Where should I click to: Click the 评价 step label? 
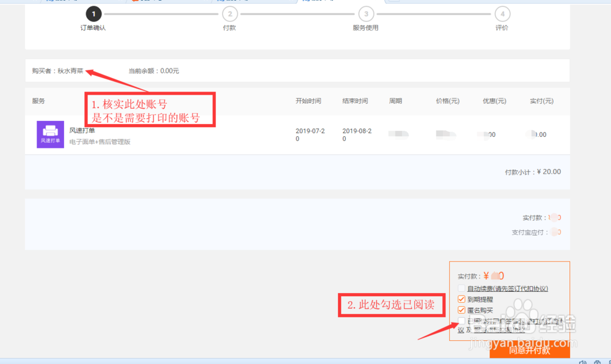pyautogui.click(x=502, y=27)
